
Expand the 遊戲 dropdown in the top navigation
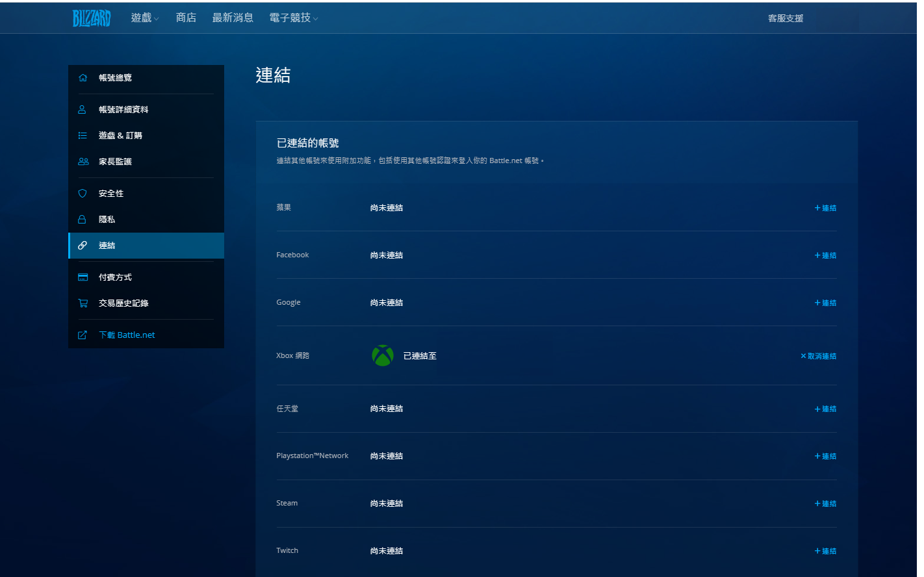point(144,18)
